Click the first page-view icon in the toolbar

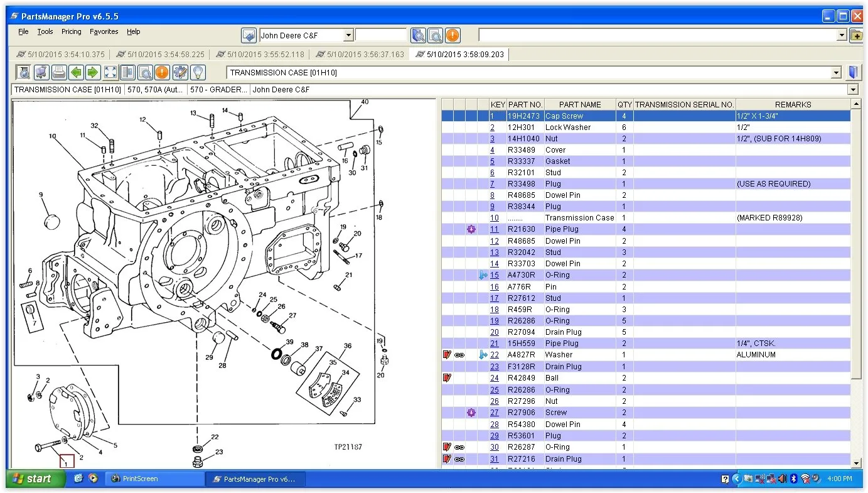click(x=23, y=72)
